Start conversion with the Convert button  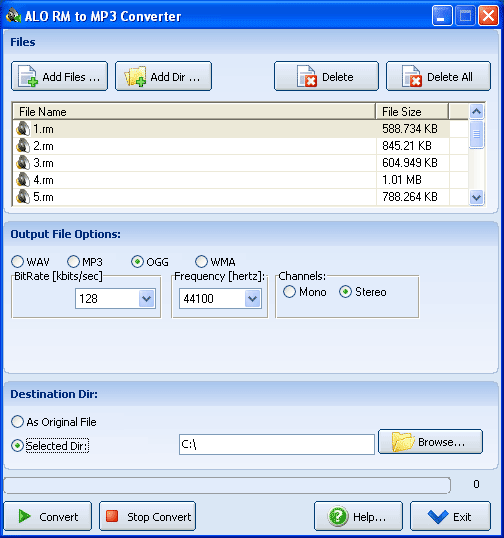pyautogui.click(x=48, y=516)
